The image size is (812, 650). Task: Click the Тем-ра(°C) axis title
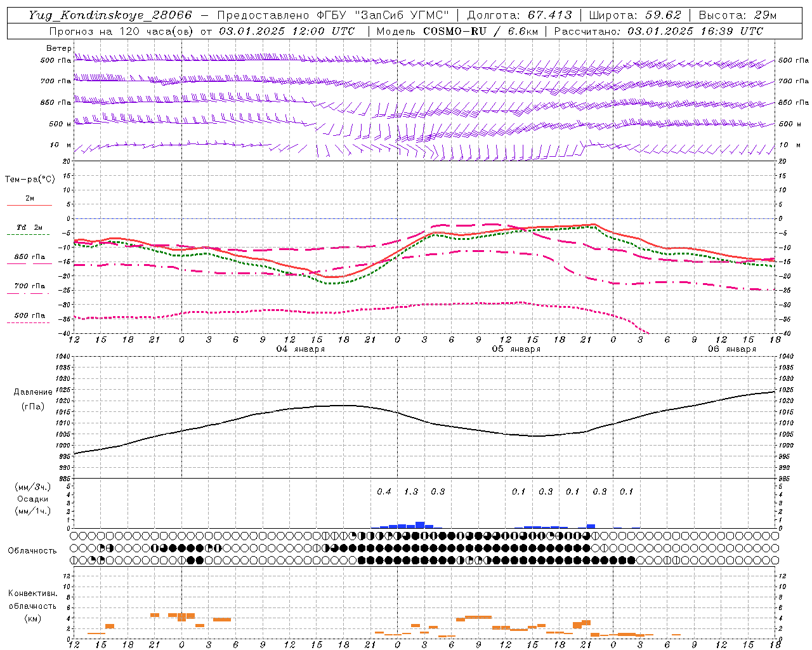pos(30,180)
